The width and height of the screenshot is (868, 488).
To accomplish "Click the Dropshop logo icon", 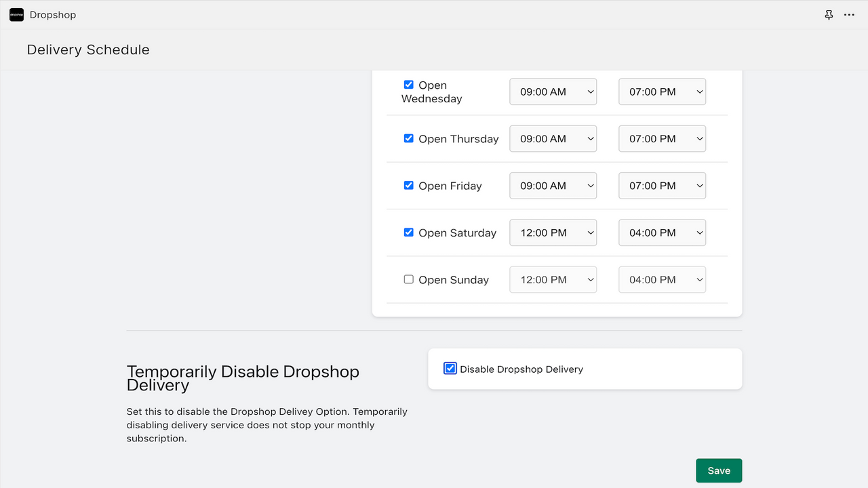I will coord(16,14).
